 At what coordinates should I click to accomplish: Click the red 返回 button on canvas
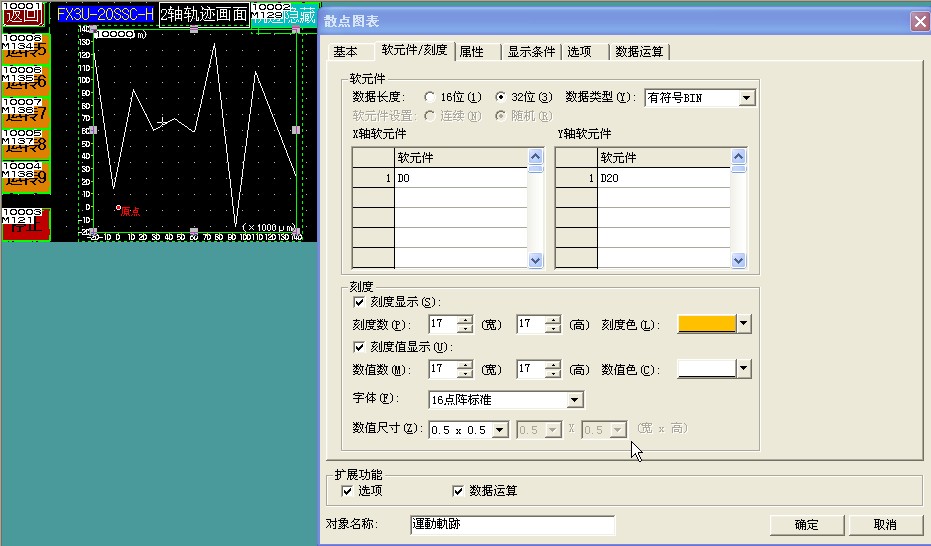(24, 15)
